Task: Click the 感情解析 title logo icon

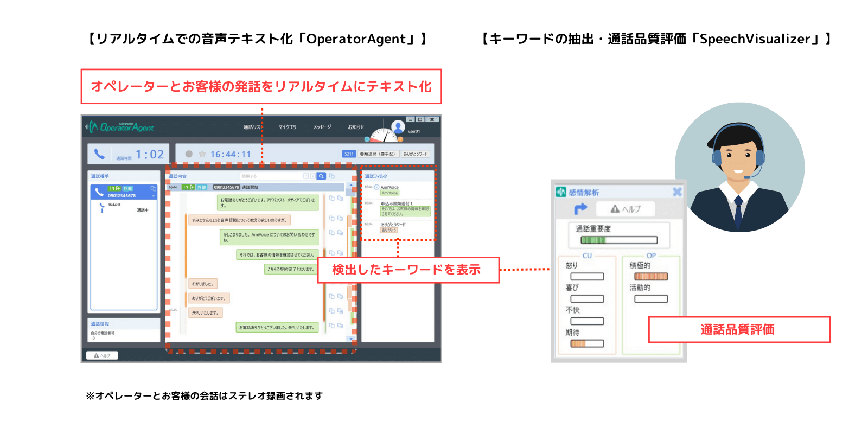Action: (x=561, y=192)
